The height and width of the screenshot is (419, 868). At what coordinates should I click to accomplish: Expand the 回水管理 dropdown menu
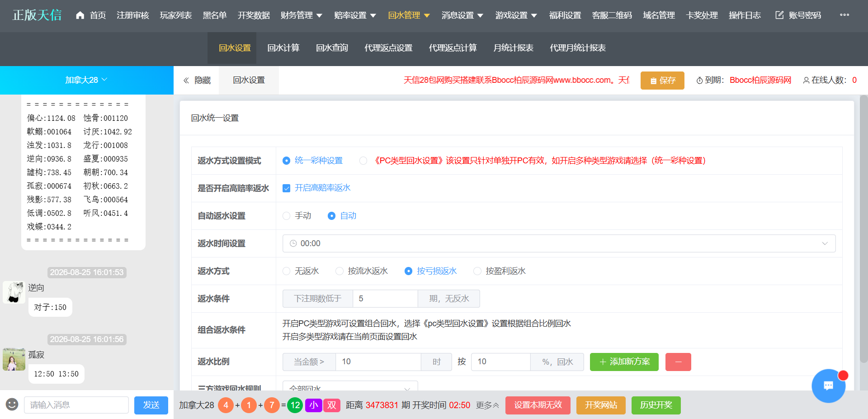click(x=409, y=15)
